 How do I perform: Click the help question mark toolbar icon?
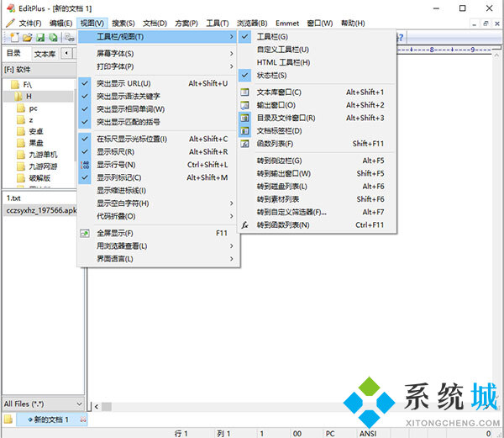pyautogui.click(x=400, y=38)
